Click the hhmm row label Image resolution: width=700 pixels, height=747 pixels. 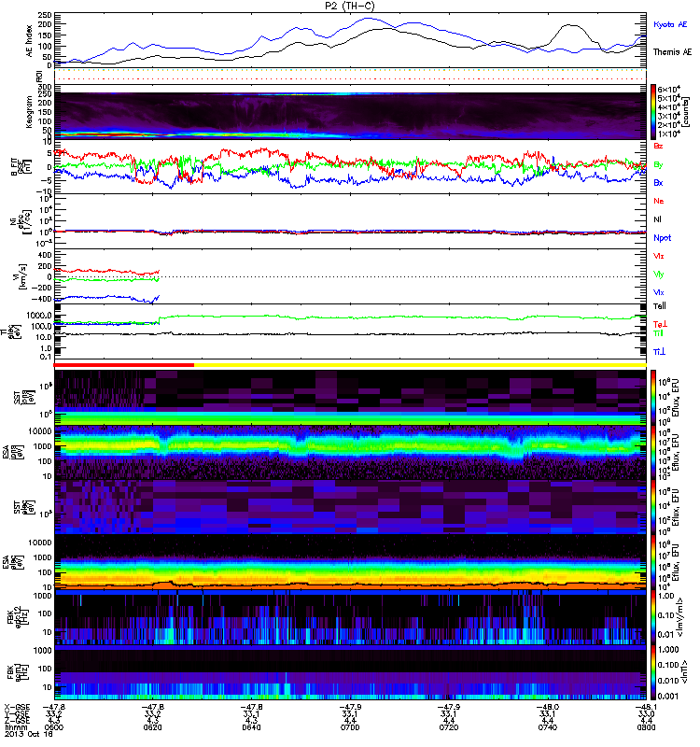[x=14, y=728]
